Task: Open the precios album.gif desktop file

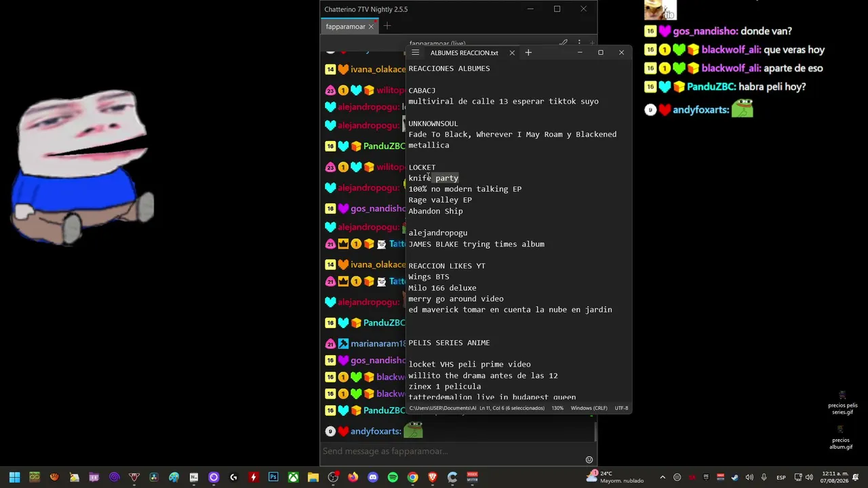Action: point(841,438)
